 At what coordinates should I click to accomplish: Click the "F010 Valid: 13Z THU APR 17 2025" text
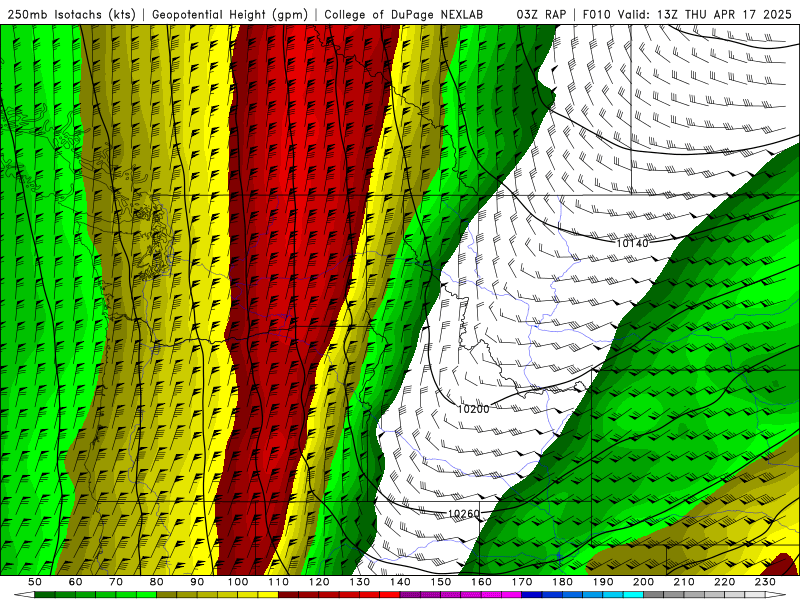(687, 14)
